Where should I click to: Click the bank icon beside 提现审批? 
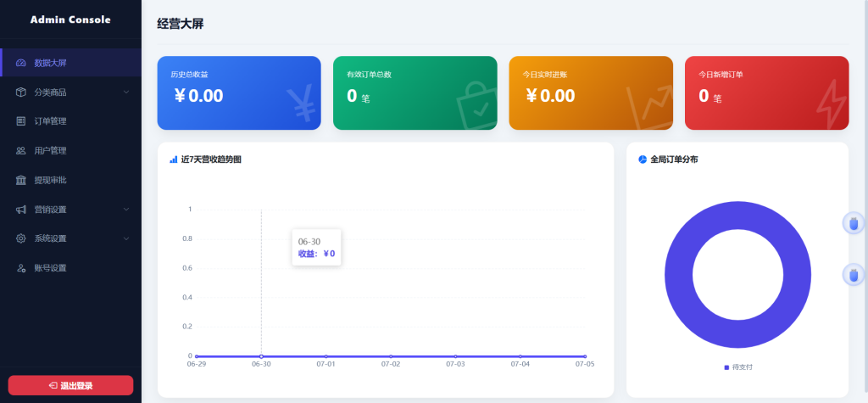tap(21, 180)
